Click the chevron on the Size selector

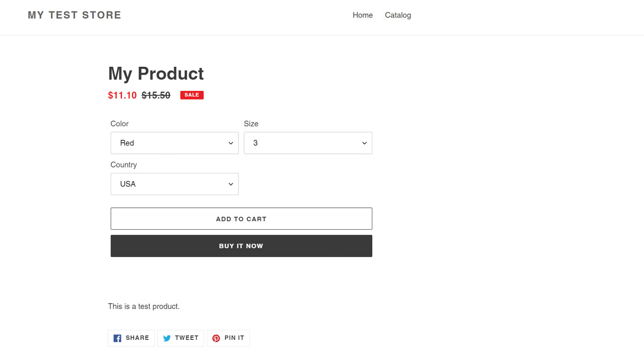[x=364, y=143]
